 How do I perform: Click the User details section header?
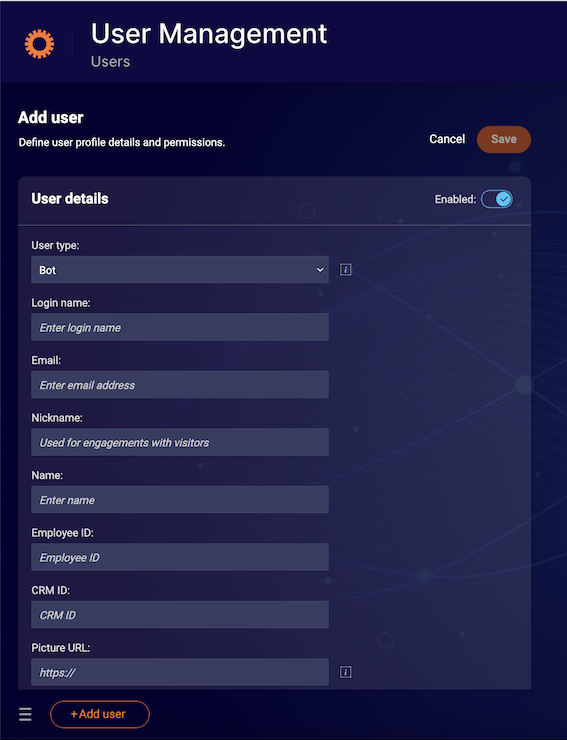(x=70, y=199)
